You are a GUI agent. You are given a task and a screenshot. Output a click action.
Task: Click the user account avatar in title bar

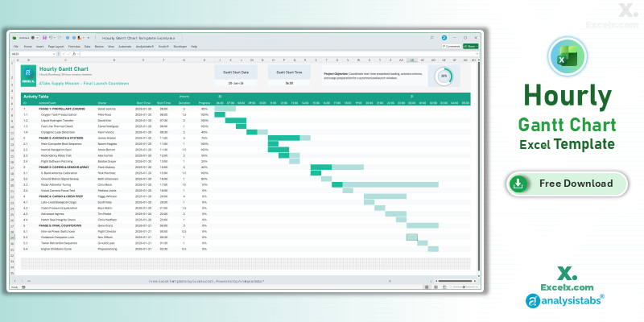(444, 38)
